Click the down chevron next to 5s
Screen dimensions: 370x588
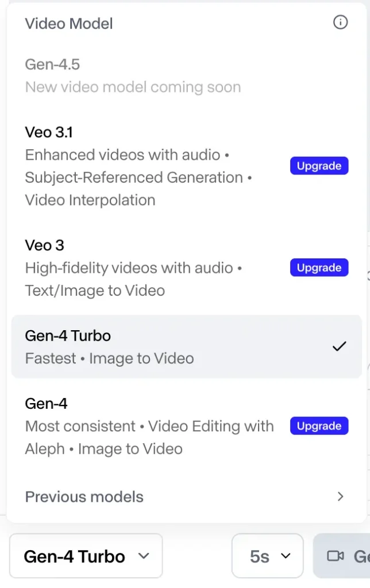tap(286, 556)
